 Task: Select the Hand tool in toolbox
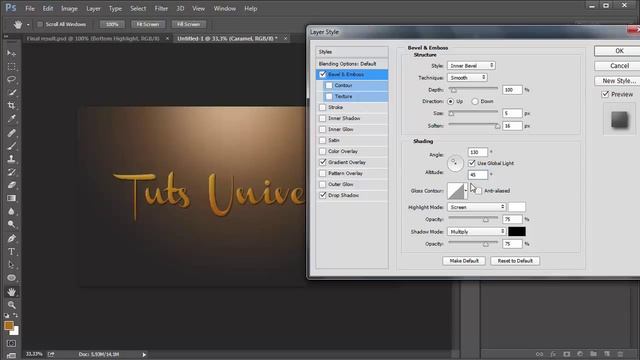tap(11, 292)
